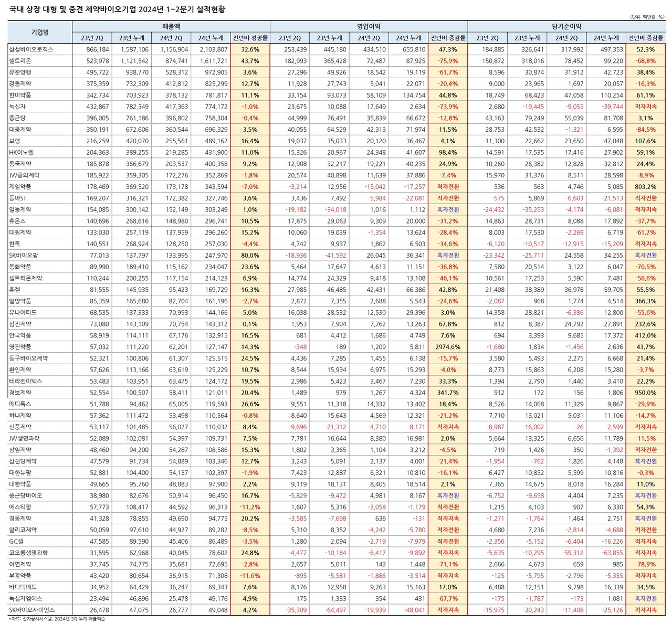Click the 단위 백만원 unit note
This screenshot has width=672, height=624.
pos(647,17)
